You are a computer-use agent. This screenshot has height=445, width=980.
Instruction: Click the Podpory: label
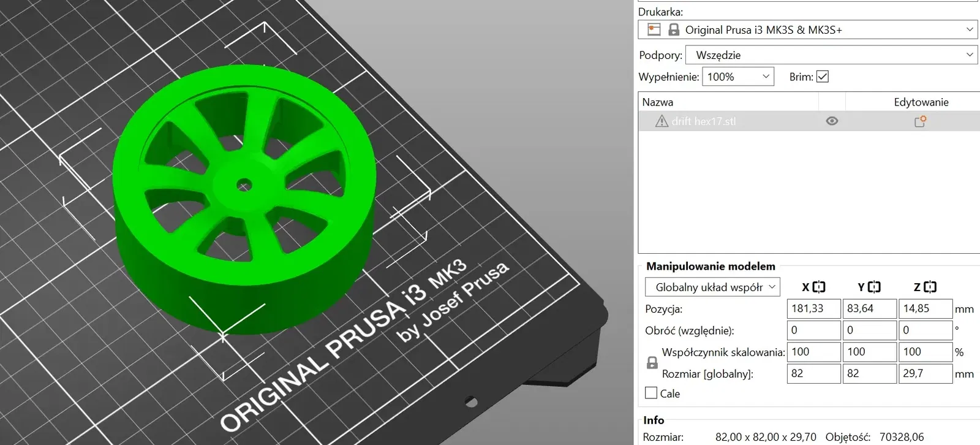click(660, 55)
